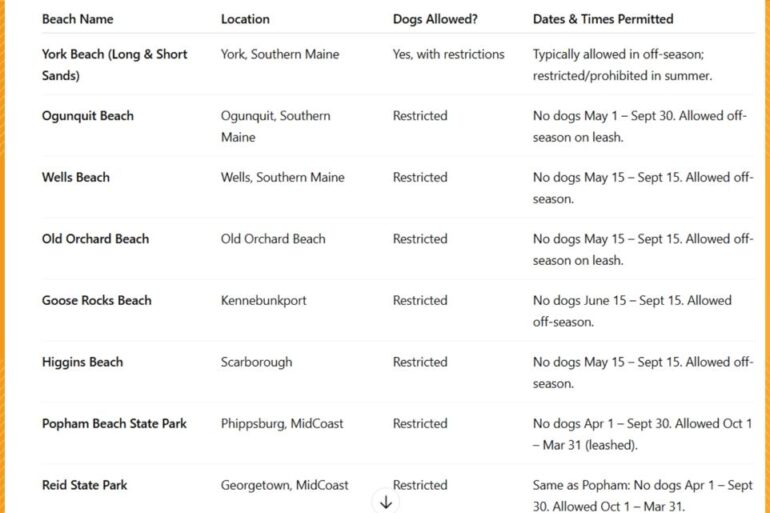Click the Location column header
770x513 pixels.
point(245,19)
